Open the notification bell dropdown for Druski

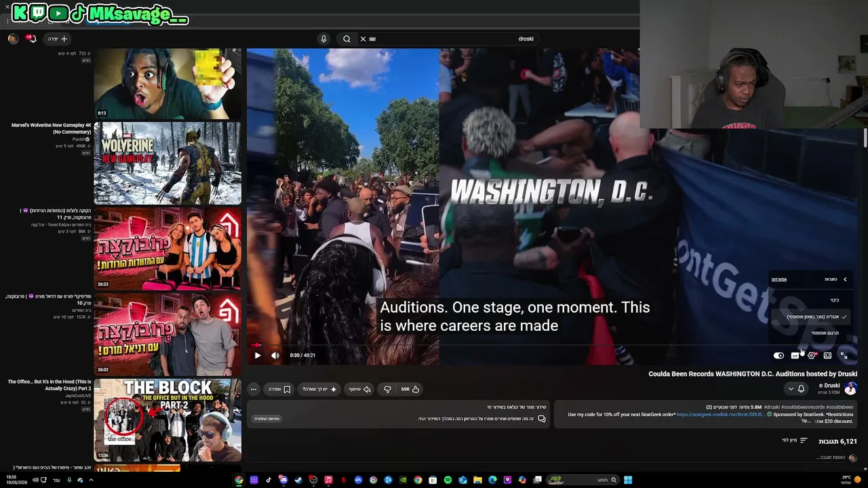[x=796, y=389]
